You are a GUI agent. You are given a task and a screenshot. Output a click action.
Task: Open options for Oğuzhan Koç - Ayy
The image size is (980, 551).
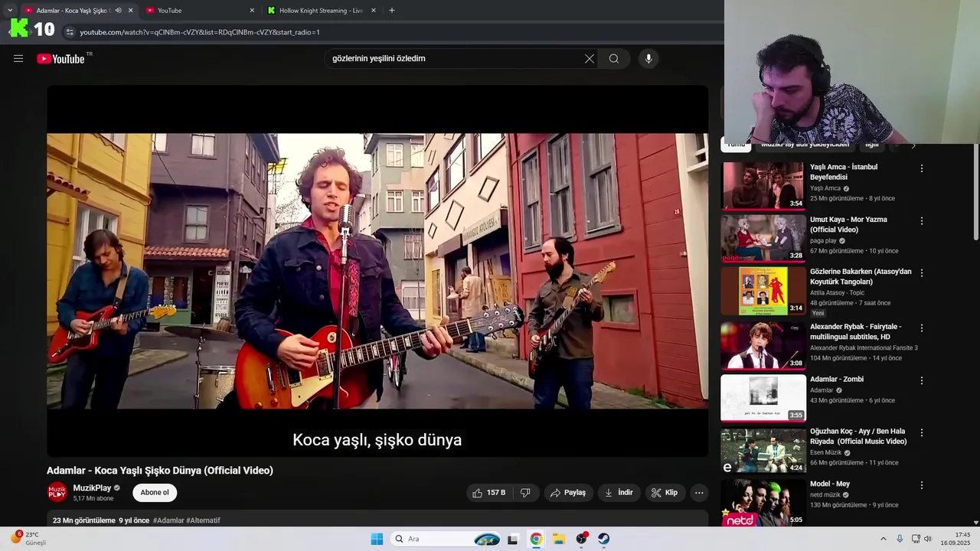click(922, 433)
